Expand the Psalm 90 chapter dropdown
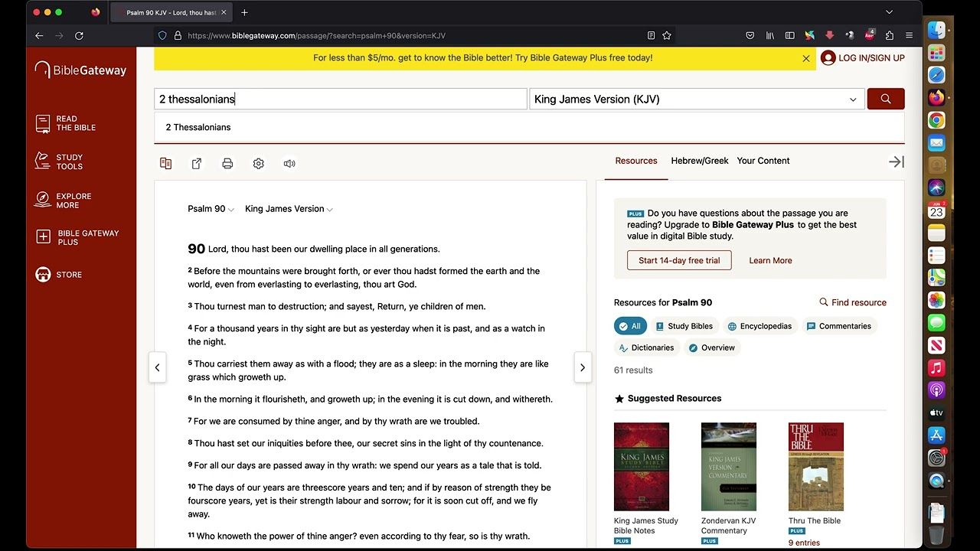This screenshot has height=551, width=980. click(211, 209)
